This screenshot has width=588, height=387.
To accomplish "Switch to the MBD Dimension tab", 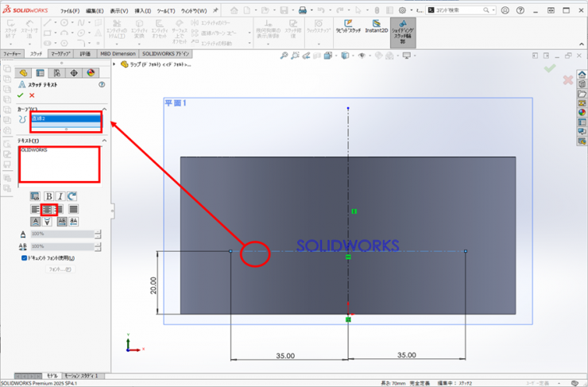I will click(117, 53).
